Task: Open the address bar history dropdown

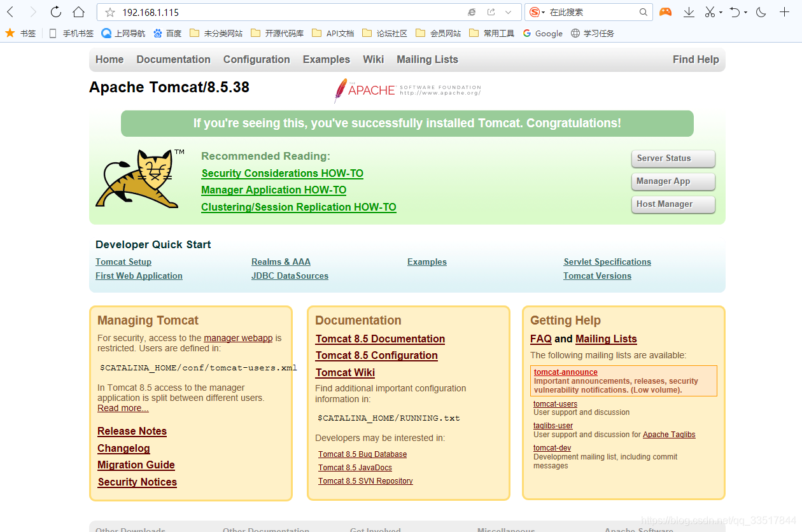Action: 508,12
